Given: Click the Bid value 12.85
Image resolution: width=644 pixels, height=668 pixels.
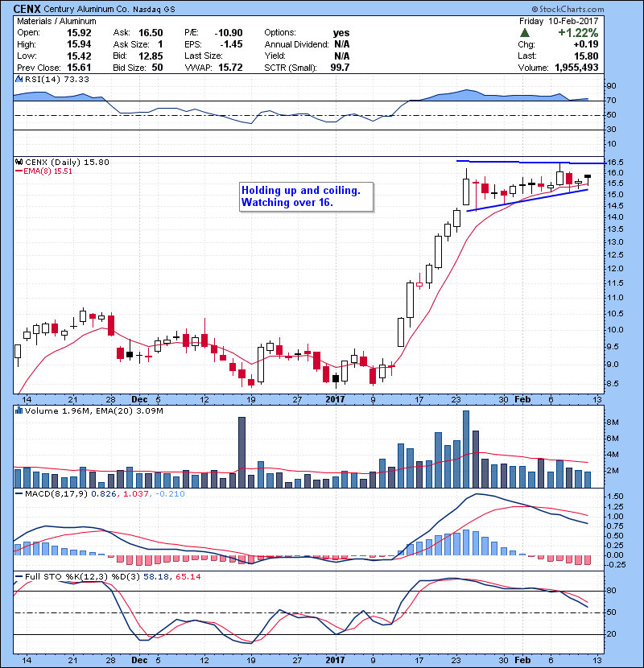Looking at the screenshot, I should tap(151, 56).
